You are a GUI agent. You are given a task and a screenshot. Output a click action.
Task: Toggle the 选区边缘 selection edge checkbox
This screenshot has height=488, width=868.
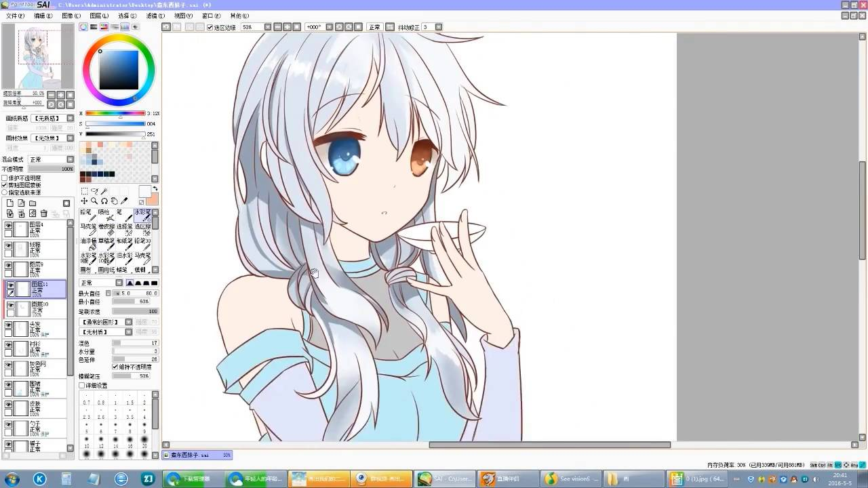(x=210, y=27)
